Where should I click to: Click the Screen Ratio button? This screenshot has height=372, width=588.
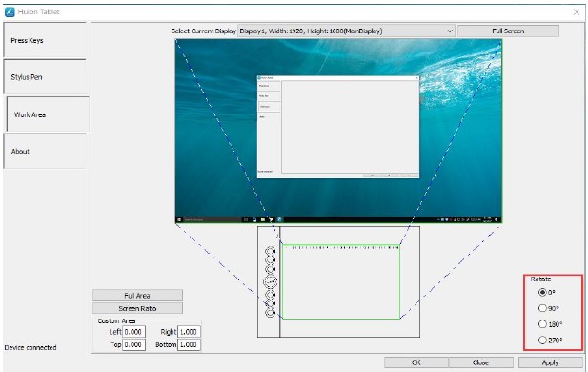137,308
